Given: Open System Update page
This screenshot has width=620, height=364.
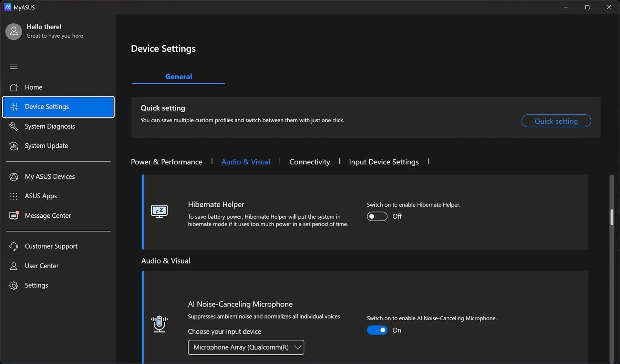Looking at the screenshot, I should tap(58, 146).
